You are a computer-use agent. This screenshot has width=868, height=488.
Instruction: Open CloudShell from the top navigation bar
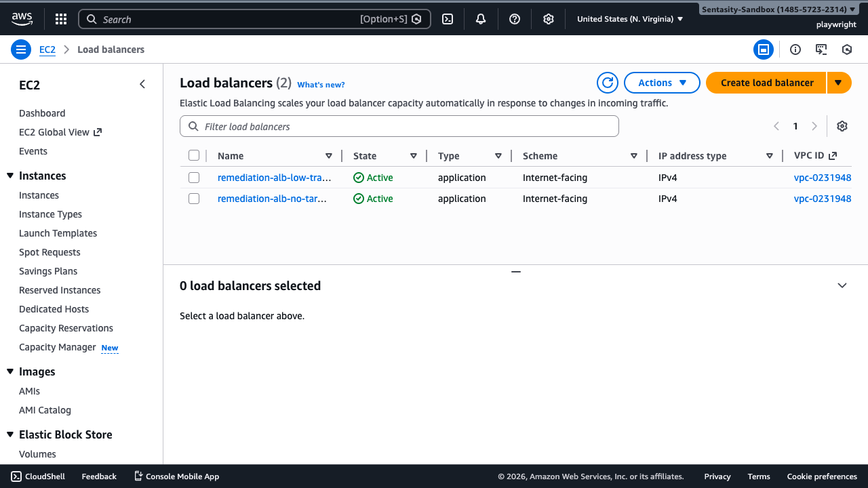click(447, 18)
